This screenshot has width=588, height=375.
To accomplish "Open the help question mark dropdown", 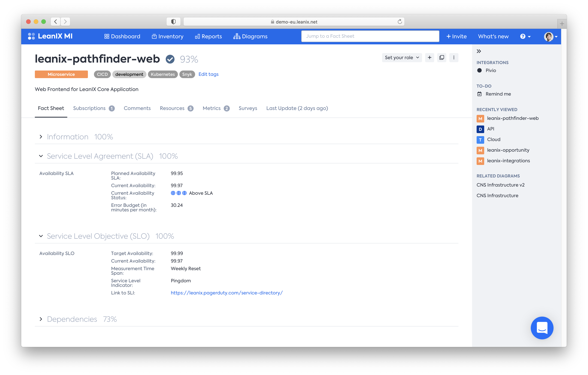I will tap(525, 36).
